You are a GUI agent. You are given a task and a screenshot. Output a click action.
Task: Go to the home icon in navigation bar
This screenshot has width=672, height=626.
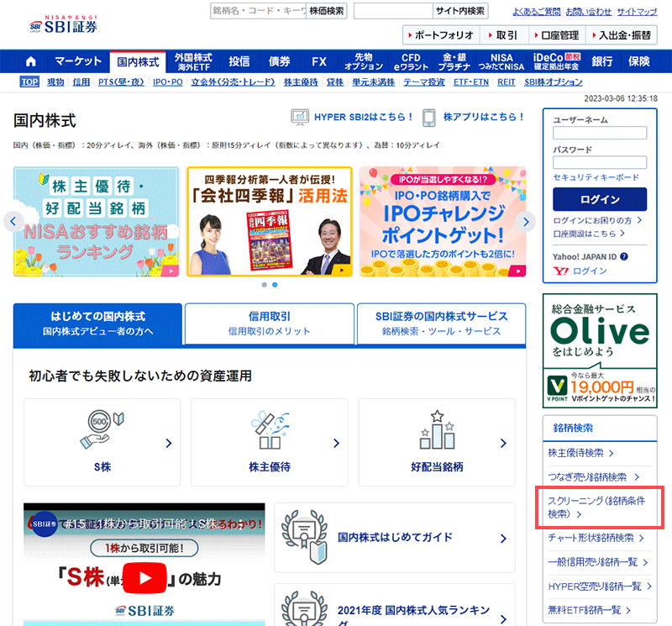31,61
